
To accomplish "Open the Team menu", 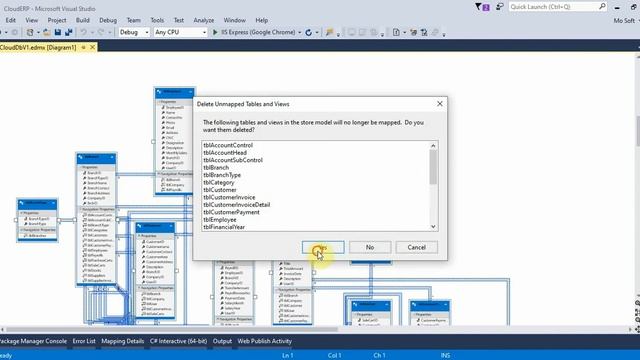I will click(133, 20).
